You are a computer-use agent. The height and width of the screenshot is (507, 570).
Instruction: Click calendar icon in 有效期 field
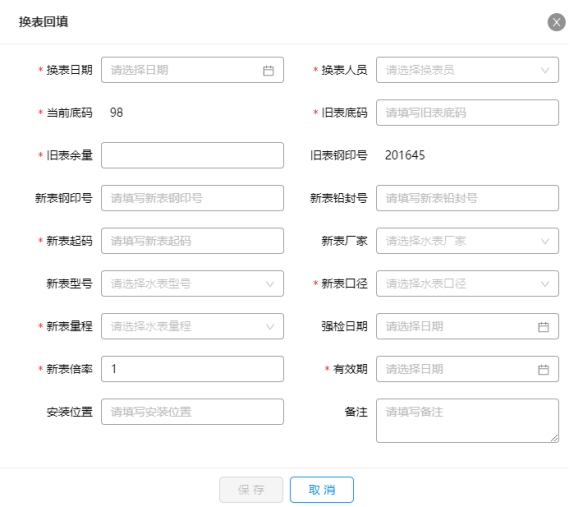pyautogui.click(x=543, y=370)
